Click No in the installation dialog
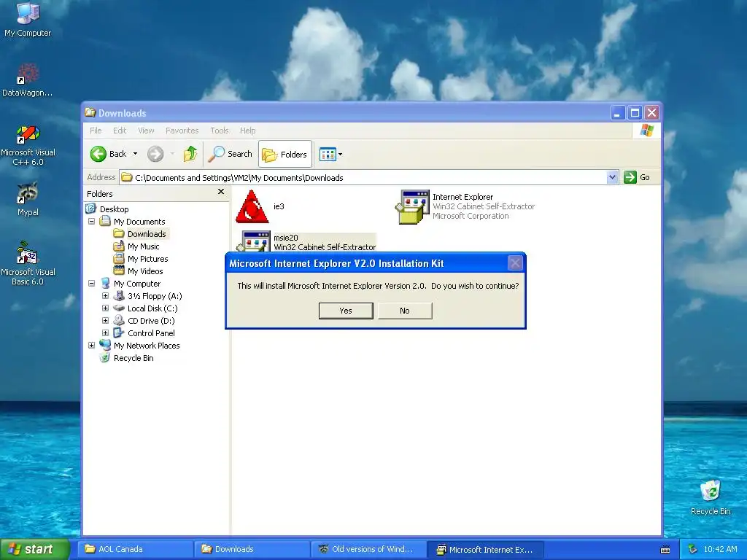 pos(405,311)
